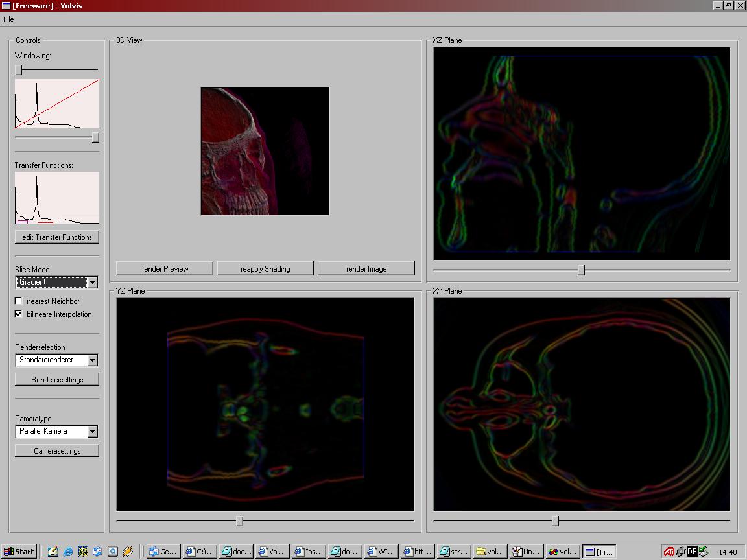Expand the Slice Mode Gradient dropdown
Image resolution: width=747 pixels, height=560 pixels.
(92, 283)
